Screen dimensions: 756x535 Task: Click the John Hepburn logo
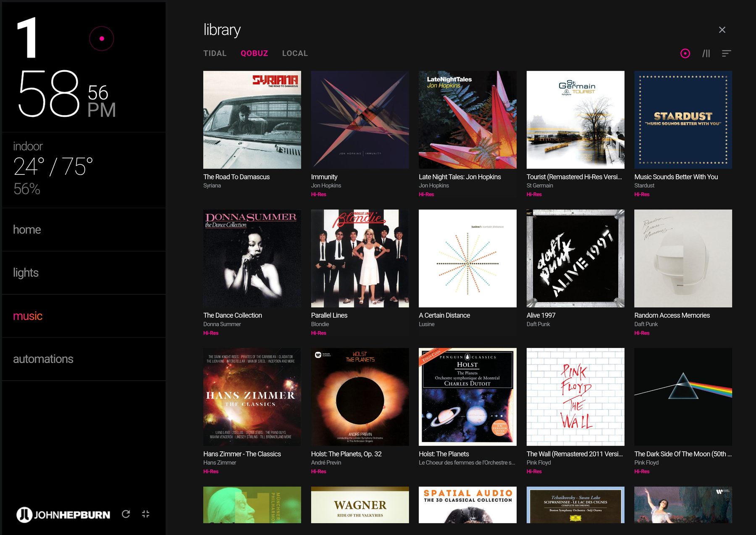click(63, 514)
